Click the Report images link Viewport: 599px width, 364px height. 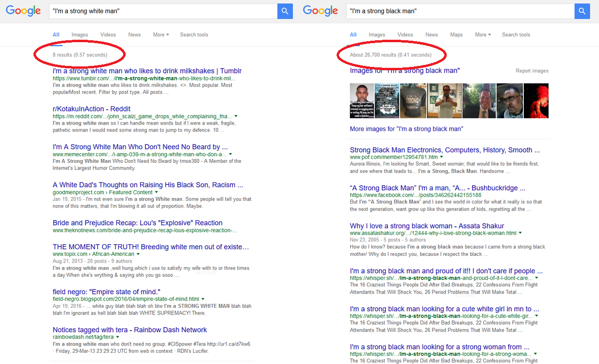(x=532, y=71)
